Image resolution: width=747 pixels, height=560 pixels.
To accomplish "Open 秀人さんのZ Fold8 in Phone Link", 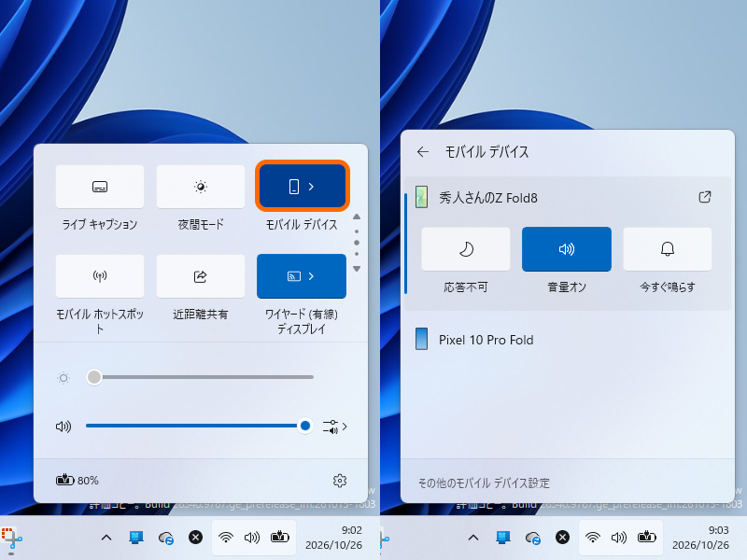I will (x=705, y=197).
